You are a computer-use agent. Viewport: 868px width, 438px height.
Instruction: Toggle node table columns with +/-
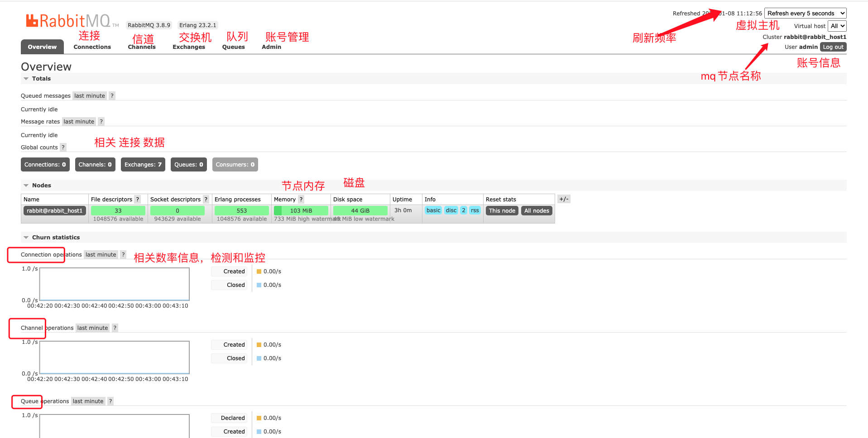coord(564,199)
